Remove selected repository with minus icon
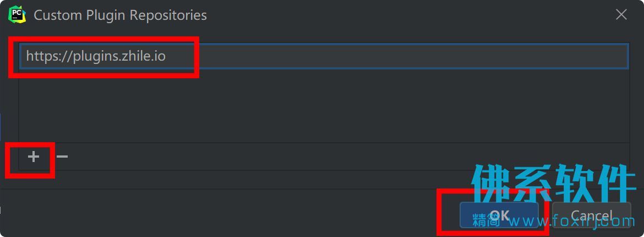 coord(62,157)
